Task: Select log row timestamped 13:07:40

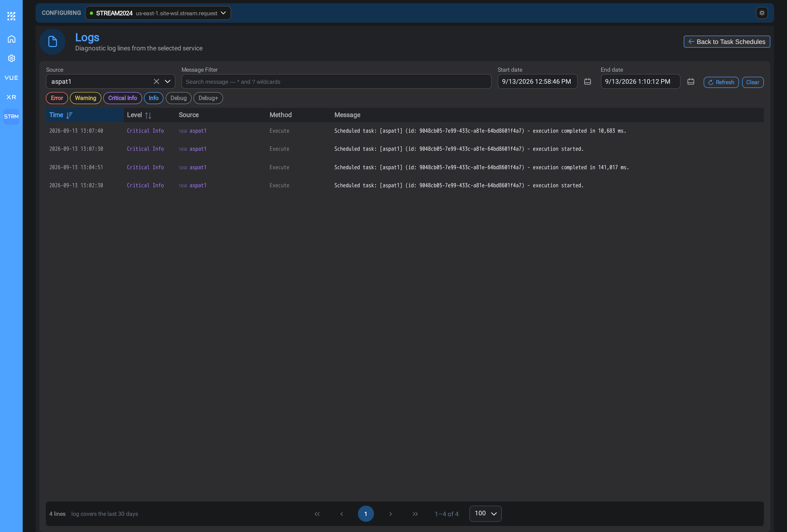Action: [405, 131]
